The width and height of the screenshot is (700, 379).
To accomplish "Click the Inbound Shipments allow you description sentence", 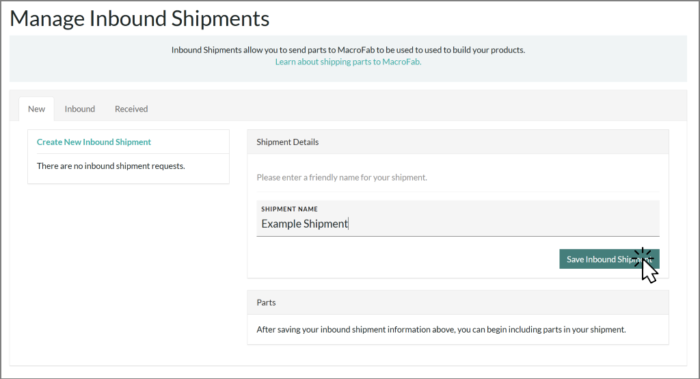I will pos(348,50).
